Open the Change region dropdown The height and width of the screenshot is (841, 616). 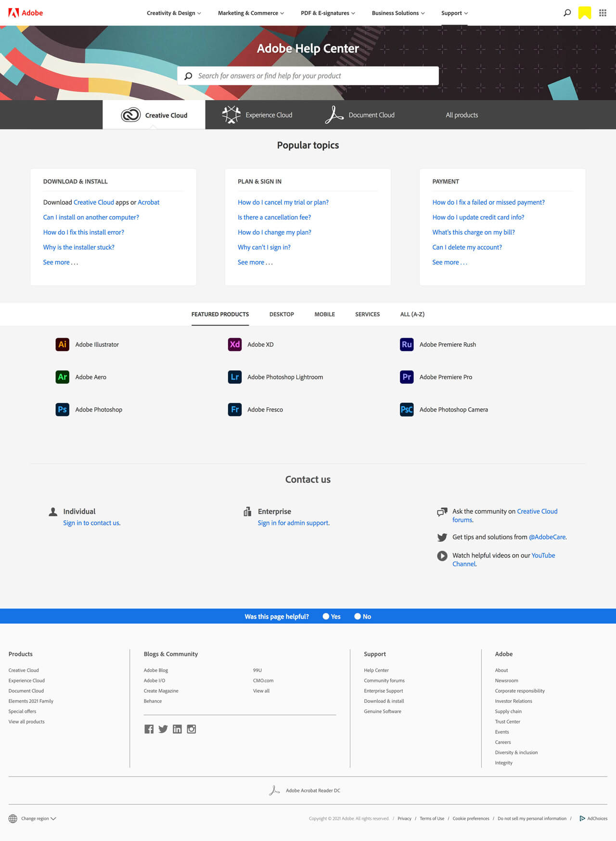point(38,818)
